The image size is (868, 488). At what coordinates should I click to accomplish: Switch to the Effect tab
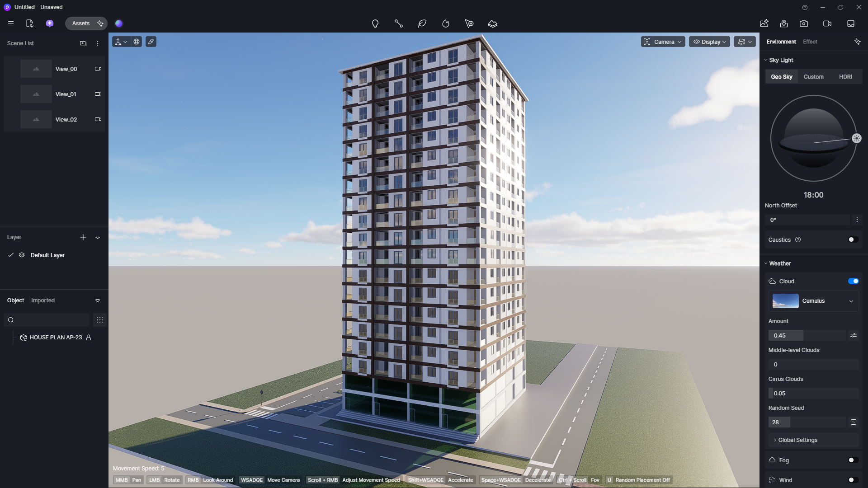(810, 42)
